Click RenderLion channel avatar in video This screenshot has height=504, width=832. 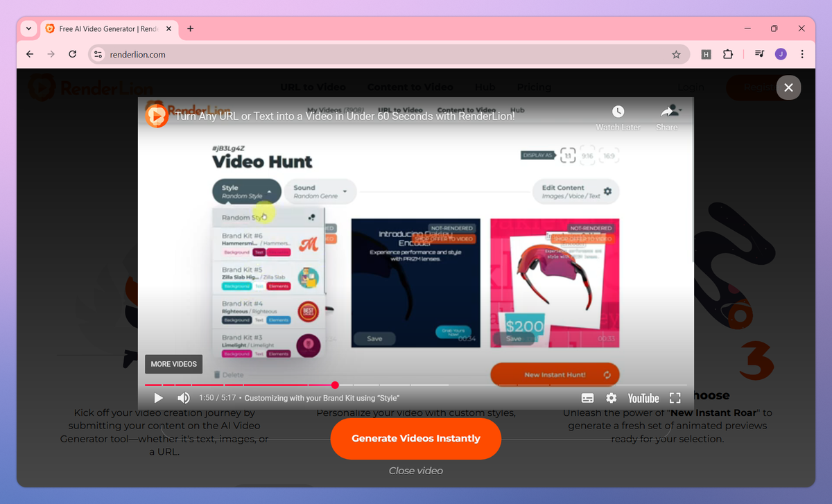tap(157, 115)
